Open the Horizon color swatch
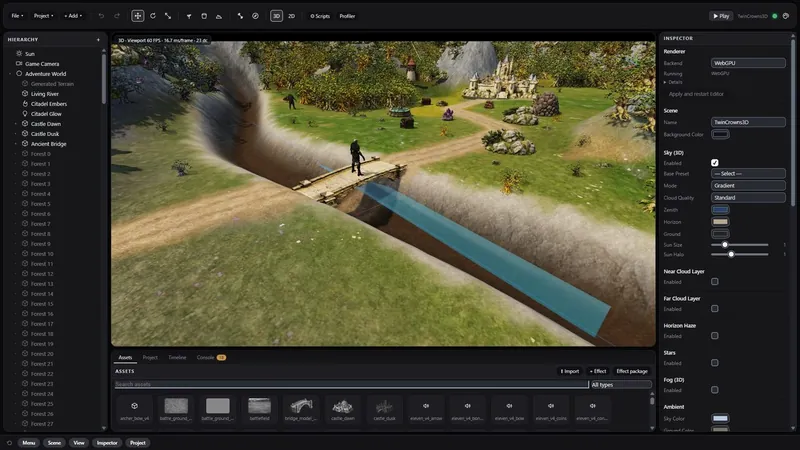This screenshot has height=450, width=800. click(x=720, y=222)
